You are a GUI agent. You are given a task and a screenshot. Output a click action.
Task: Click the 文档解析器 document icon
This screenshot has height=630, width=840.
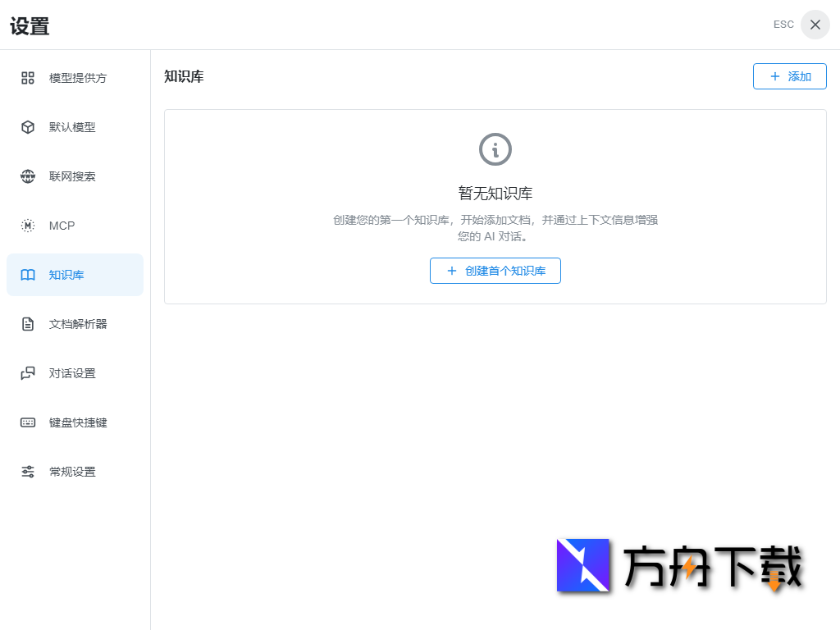(27, 324)
